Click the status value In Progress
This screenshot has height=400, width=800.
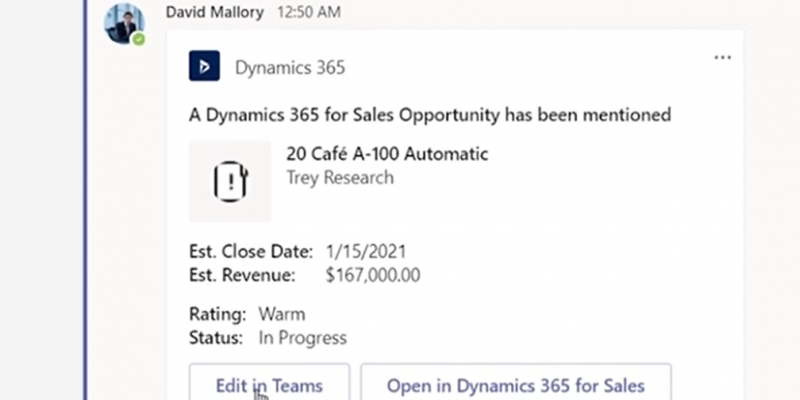pos(303,338)
